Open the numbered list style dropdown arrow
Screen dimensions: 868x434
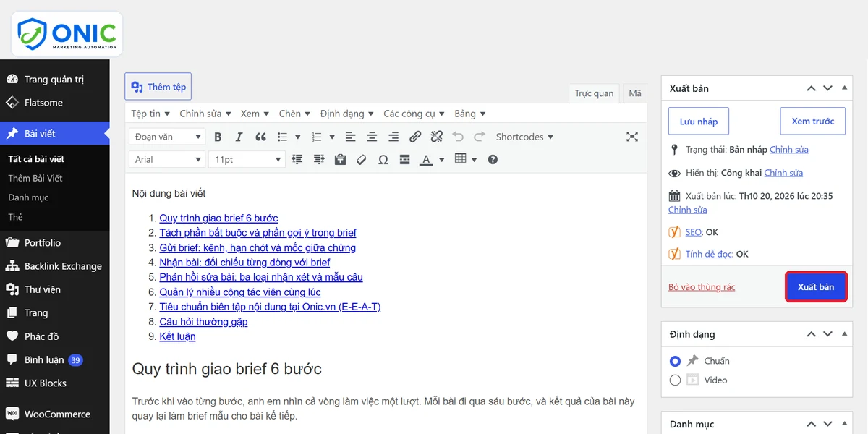tap(332, 137)
